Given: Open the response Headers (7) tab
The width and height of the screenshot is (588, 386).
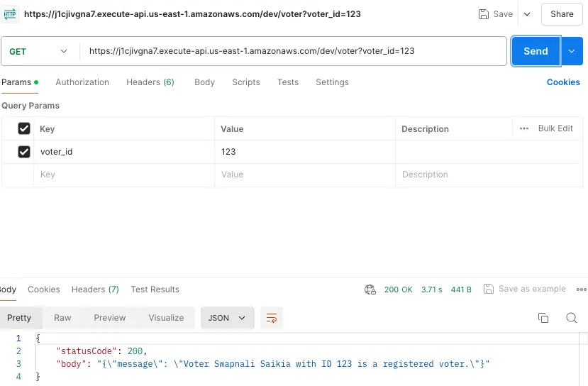Looking at the screenshot, I should point(95,289).
